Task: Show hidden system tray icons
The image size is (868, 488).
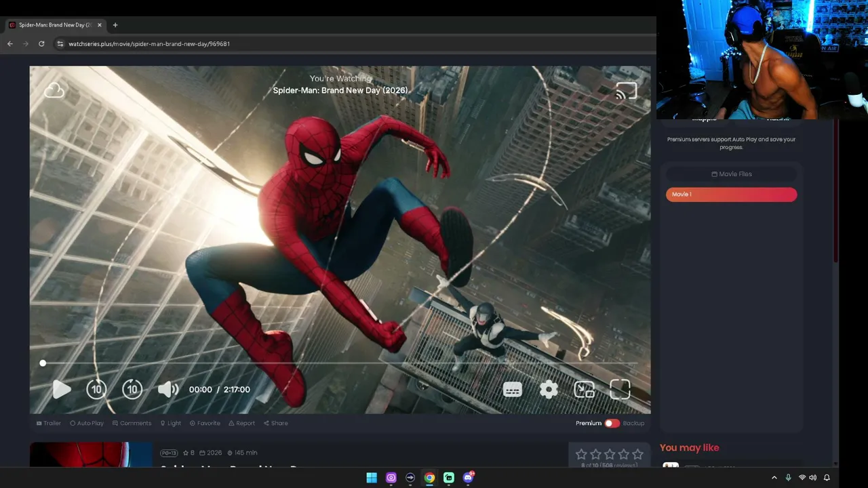Action: pyautogui.click(x=774, y=478)
